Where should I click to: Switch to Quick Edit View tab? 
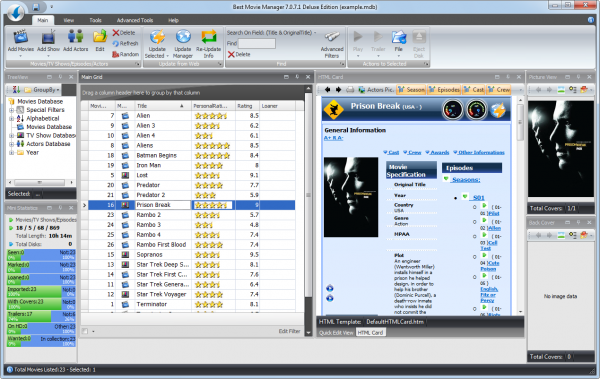click(x=336, y=333)
